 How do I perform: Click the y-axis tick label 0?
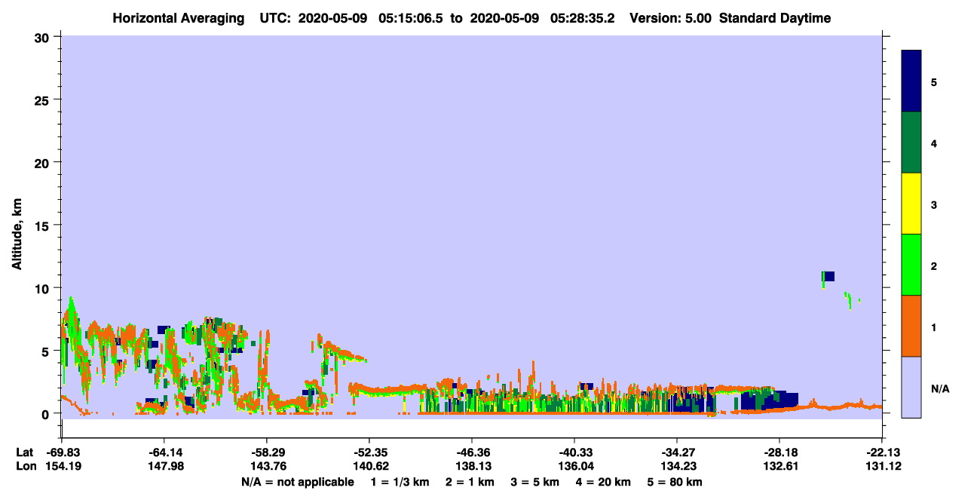[x=47, y=413]
